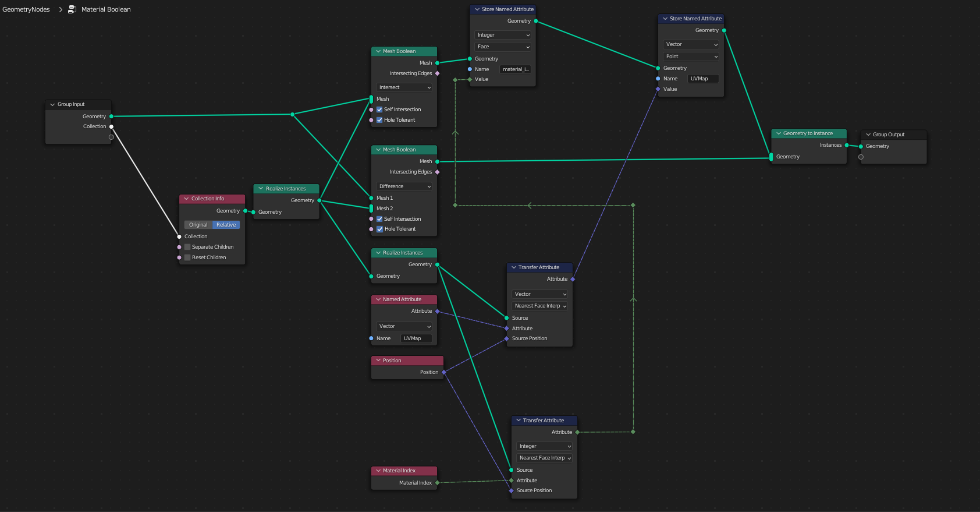Enable Separate Children in Collection Info

point(187,247)
